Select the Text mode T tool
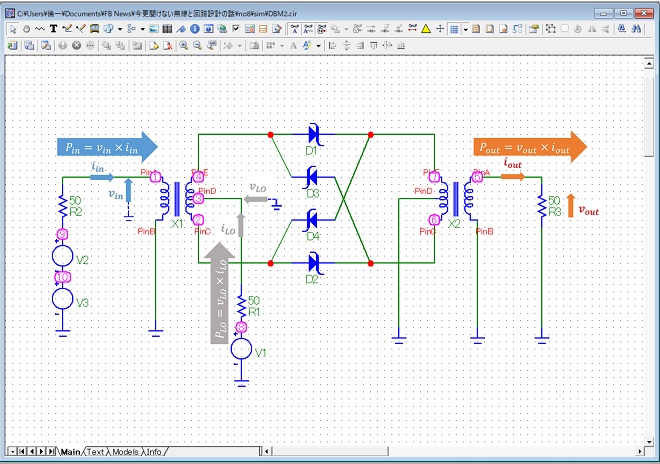This screenshot has height=464, width=660. 53,29
